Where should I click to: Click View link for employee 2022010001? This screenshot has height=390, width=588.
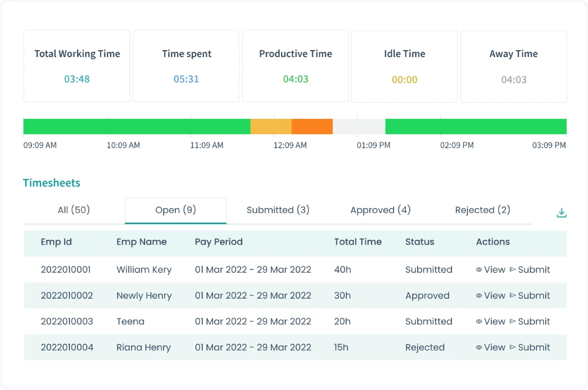tap(495, 269)
